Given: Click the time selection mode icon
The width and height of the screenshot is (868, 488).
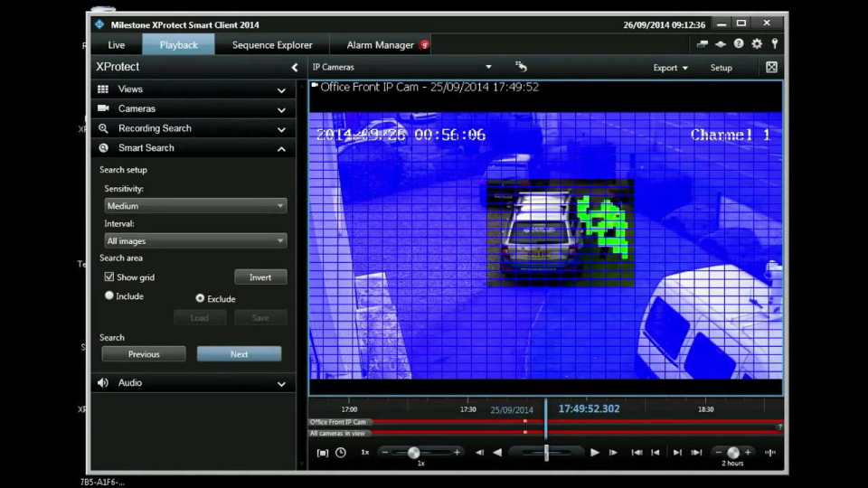Looking at the screenshot, I should click(x=323, y=452).
